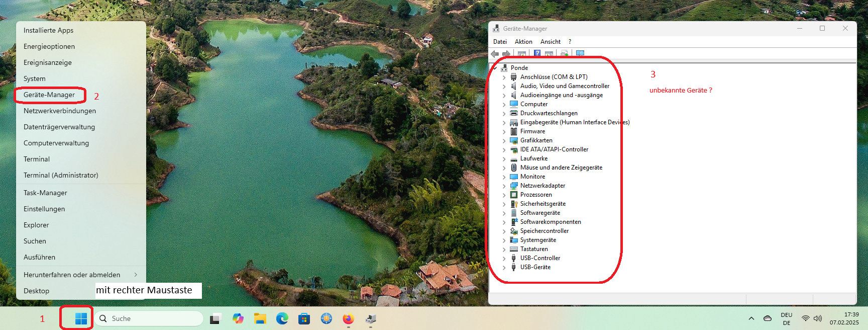Open the Datei menu
This screenshot has width=868, height=330.
point(500,42)
